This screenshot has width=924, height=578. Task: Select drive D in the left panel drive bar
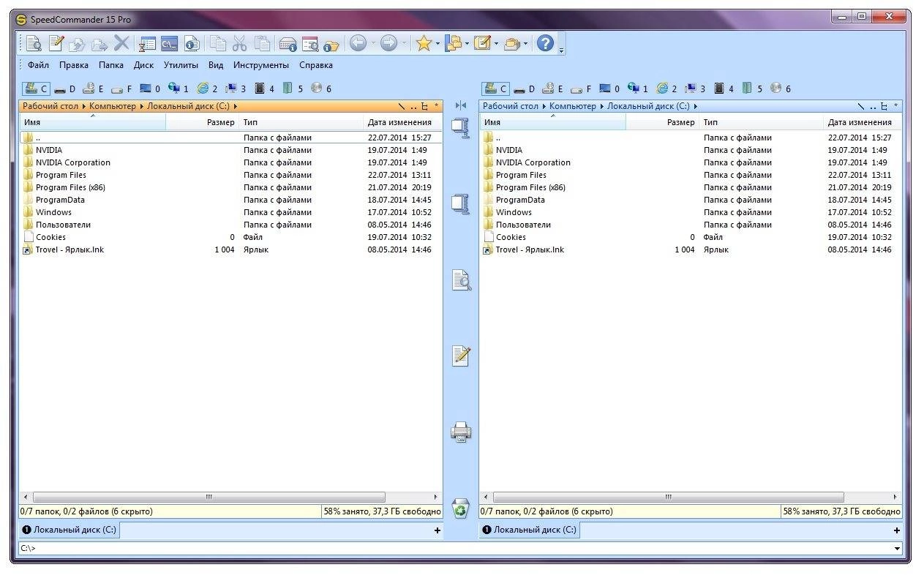(x=64, y=89)
